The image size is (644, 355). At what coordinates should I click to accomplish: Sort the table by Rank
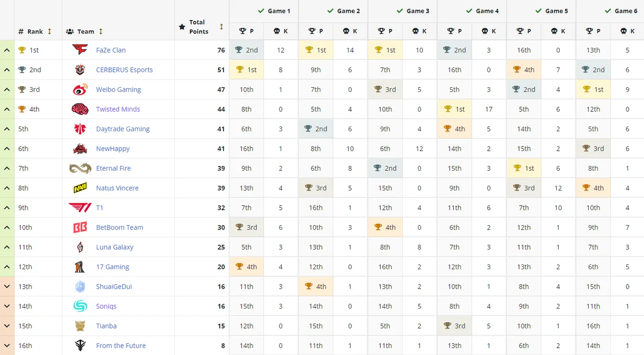pos(49,31)
